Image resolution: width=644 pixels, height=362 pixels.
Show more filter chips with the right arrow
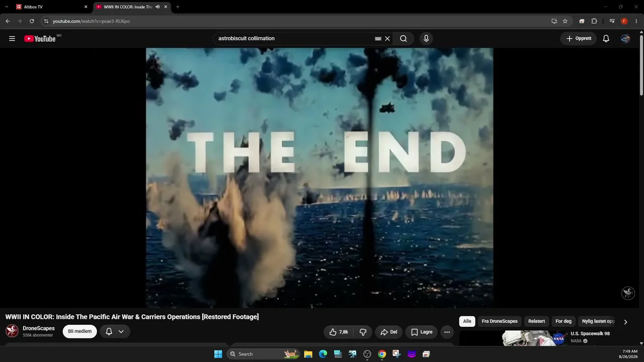[x=625, y=322]
